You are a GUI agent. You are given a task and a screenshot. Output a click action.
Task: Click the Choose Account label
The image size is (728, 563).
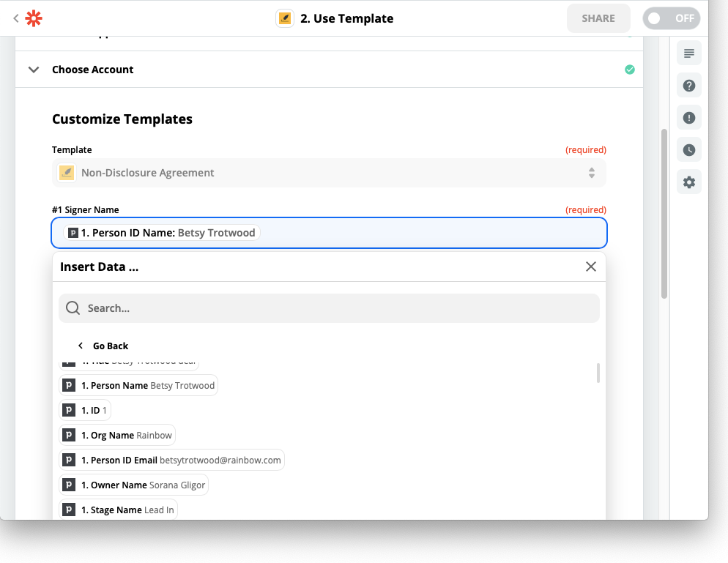[93, 70]
